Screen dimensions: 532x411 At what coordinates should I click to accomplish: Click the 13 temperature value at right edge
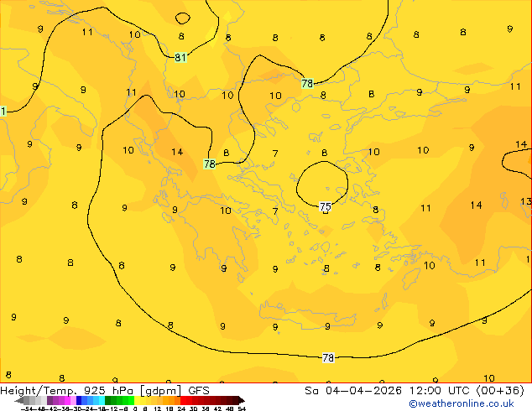click(x=526, y=201)
